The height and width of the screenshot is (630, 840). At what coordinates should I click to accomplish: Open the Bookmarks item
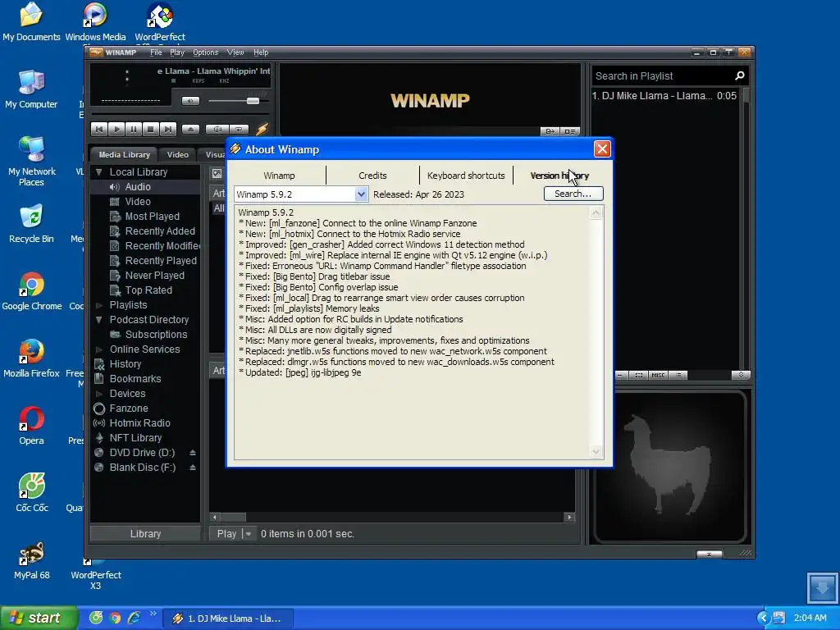pyautogui.click(x=135, y=379)
